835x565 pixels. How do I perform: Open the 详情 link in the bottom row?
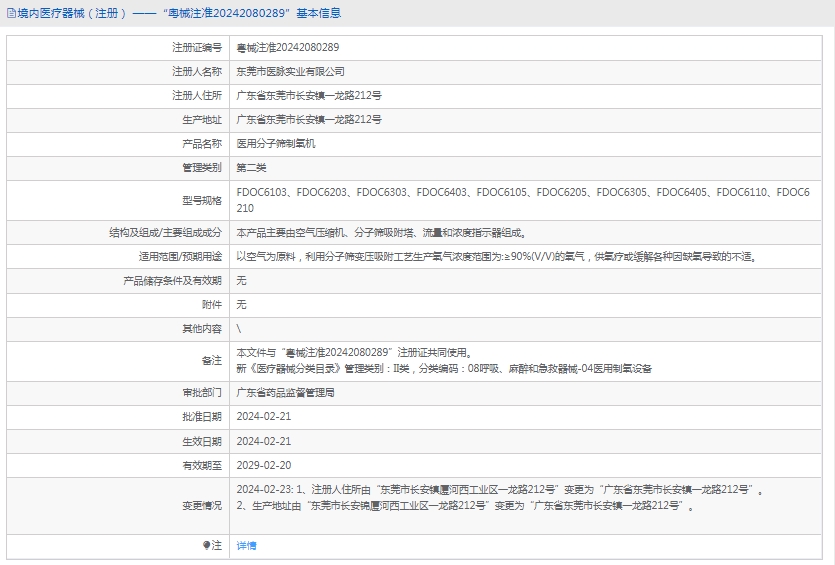coord(246,545)
